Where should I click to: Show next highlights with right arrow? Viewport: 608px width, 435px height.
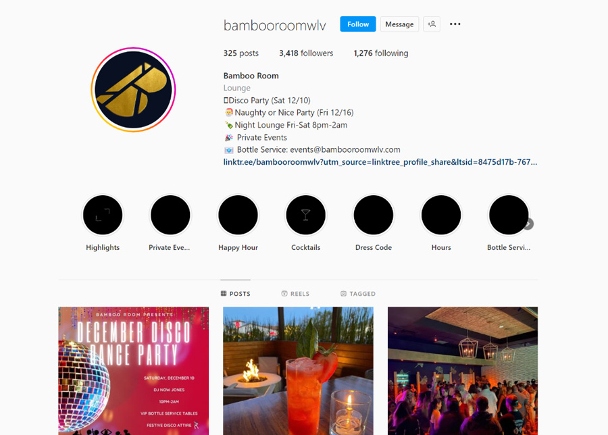click(529, 224)
